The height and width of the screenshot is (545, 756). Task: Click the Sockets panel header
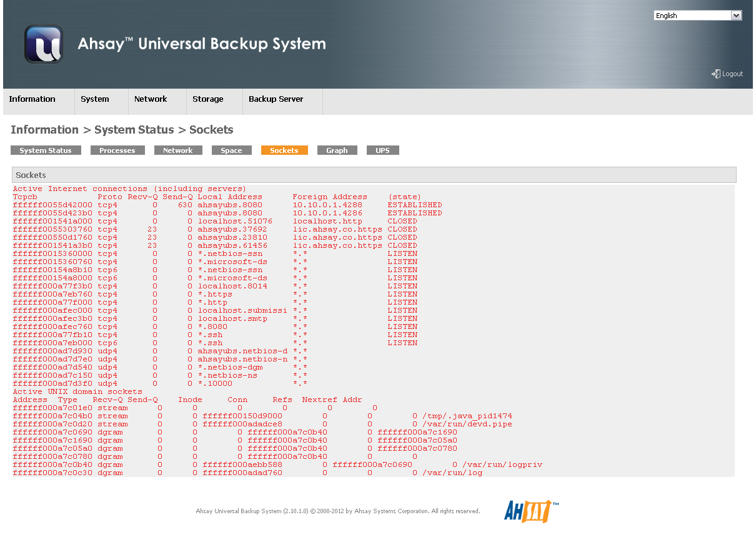(374, 175)
